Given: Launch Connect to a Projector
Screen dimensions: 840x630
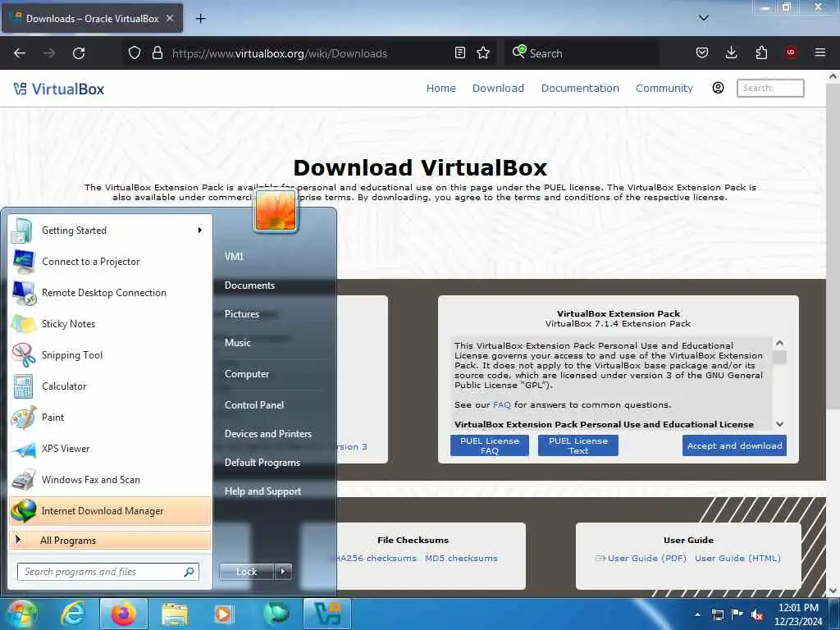Looking at the screenshot, I should (110, 262).
